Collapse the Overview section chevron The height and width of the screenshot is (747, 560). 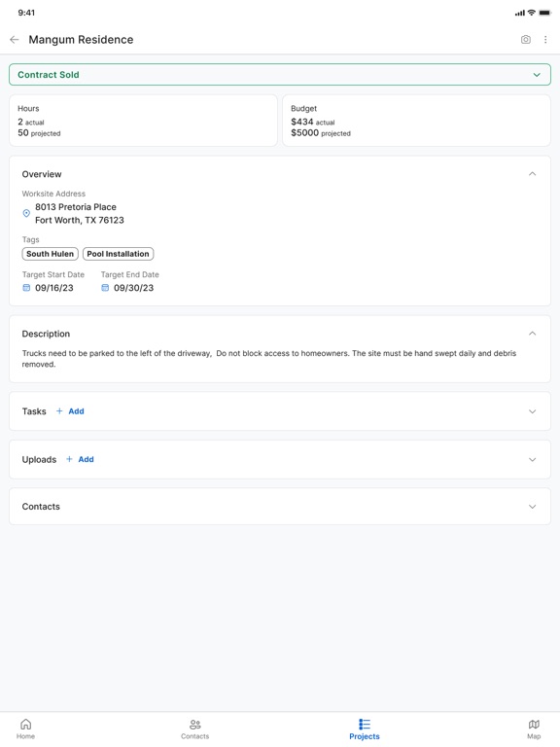[x=533, y=174]
